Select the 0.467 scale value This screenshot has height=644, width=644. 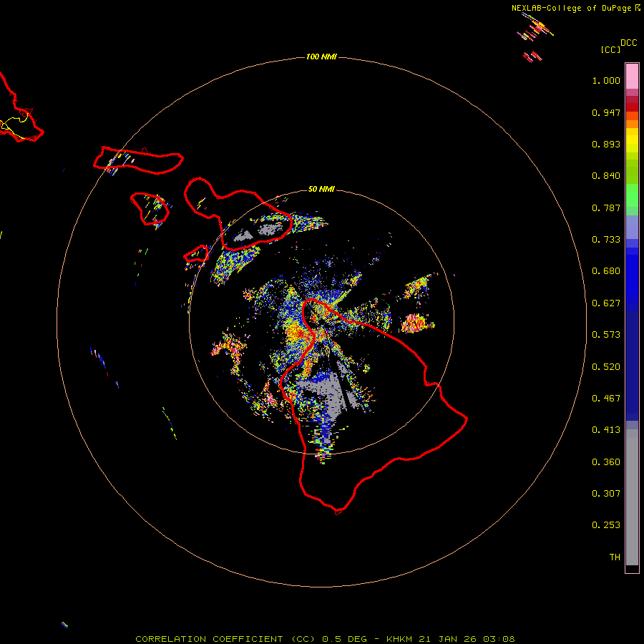coord(606,399)
